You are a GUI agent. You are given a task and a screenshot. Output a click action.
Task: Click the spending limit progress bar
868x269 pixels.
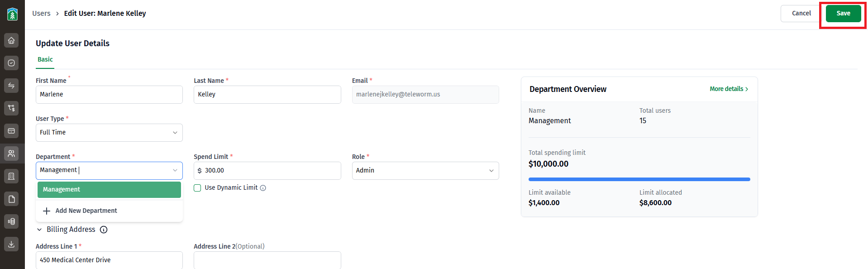pyautogui.click(x=639, y=179)
